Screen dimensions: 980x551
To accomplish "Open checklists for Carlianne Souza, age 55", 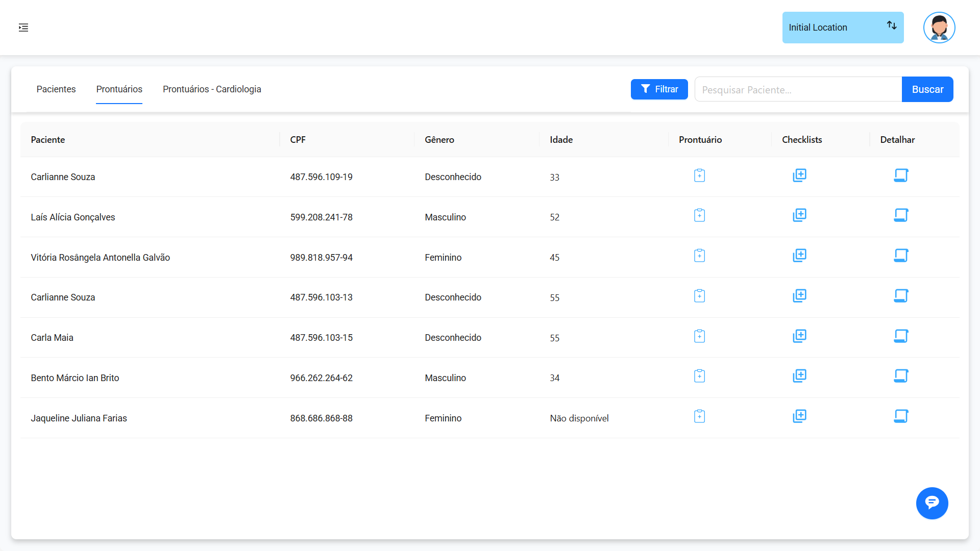I will tap(799, 296).
